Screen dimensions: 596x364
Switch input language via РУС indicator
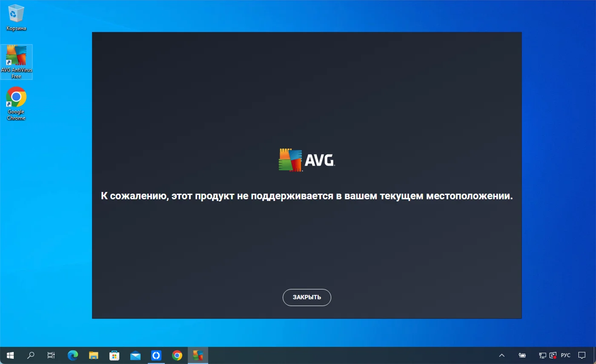coord(565,355)
